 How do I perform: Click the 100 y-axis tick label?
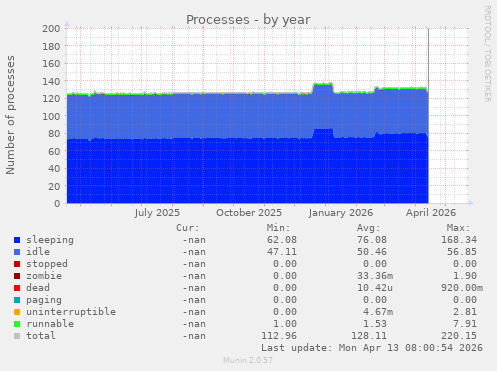pyautogui.click(x=51, y=116)
